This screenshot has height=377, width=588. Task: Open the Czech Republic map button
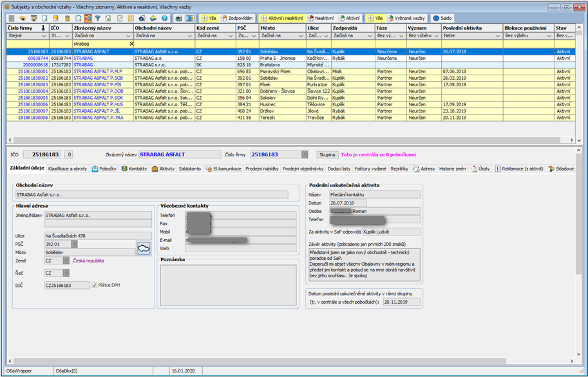(x=143, y=247)
